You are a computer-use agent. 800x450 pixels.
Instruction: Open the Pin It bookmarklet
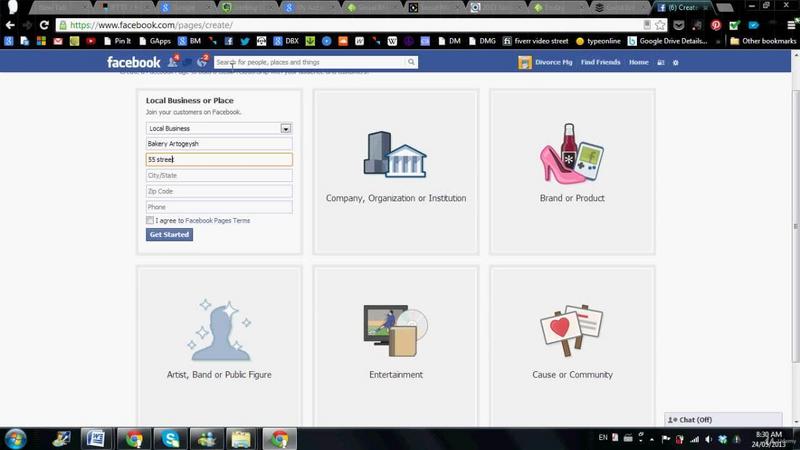coord(117,41)
